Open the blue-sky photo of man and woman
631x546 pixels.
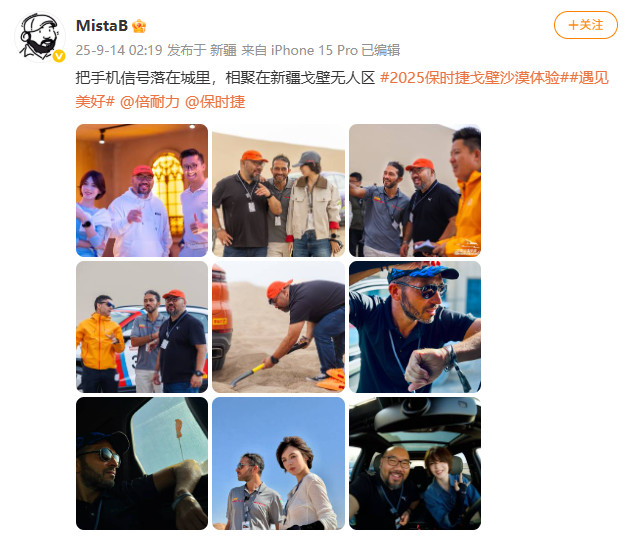point(278,464)
